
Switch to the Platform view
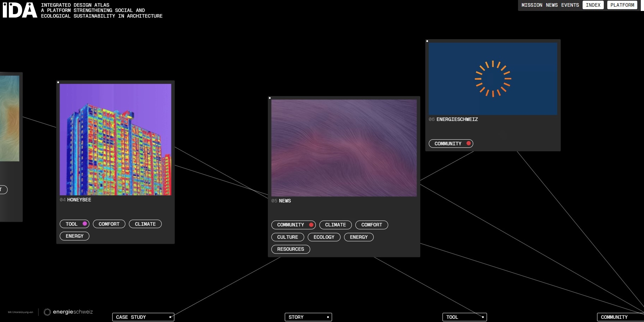[x=622, y=5]
